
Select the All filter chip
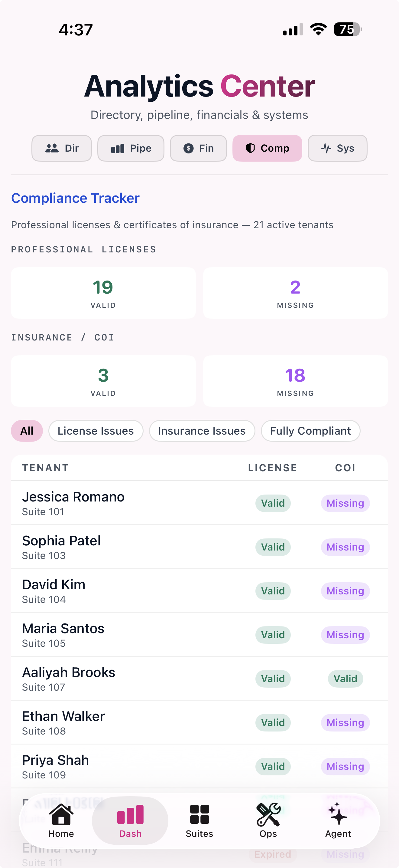27,431
